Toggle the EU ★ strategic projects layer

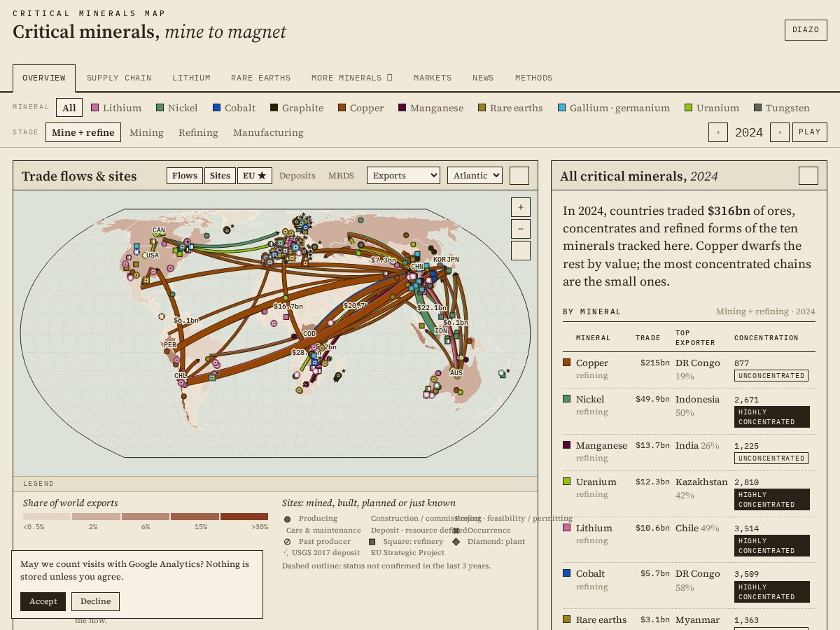255,176
